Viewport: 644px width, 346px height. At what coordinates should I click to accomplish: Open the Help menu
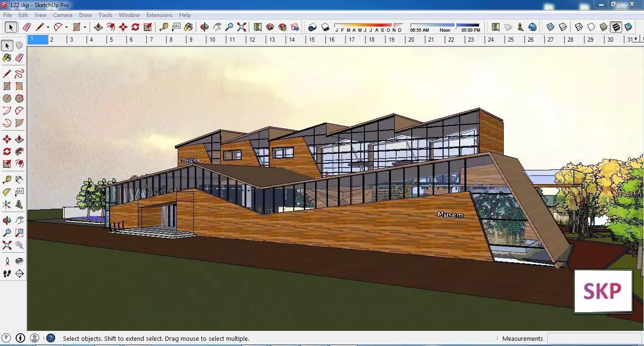(185, 15)
